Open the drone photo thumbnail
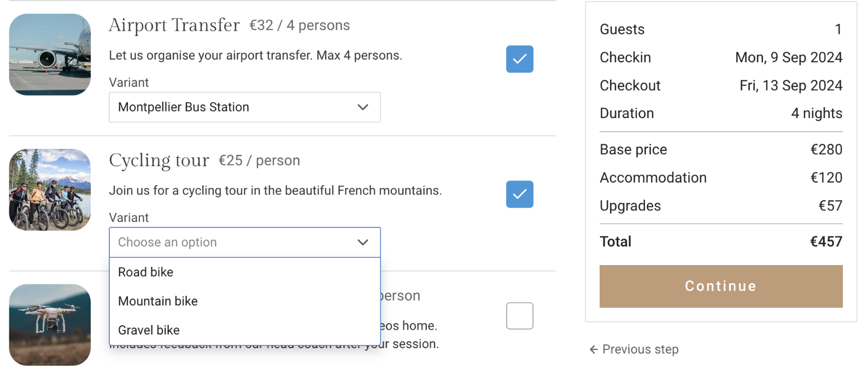This screenshot has width=868, height=375. 50,325
